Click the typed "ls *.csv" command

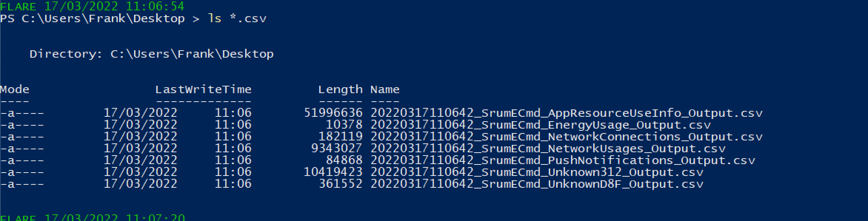click(x=237, y=18)
